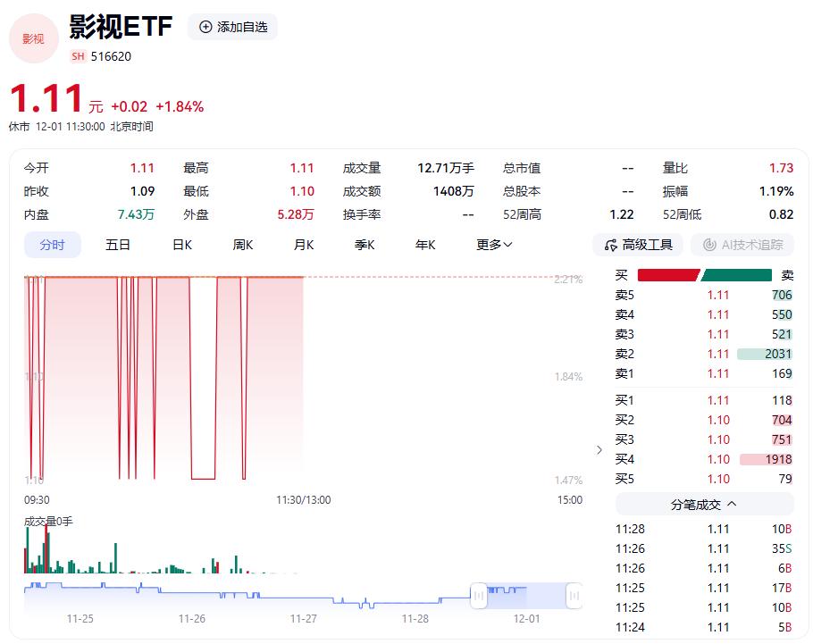Click the SH exchange badge

[x=78, y=55]
